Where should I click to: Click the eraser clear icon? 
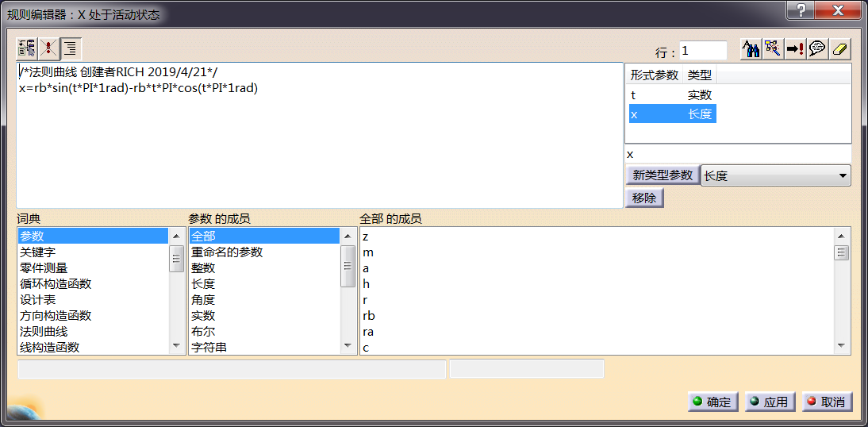click(839, 49)
